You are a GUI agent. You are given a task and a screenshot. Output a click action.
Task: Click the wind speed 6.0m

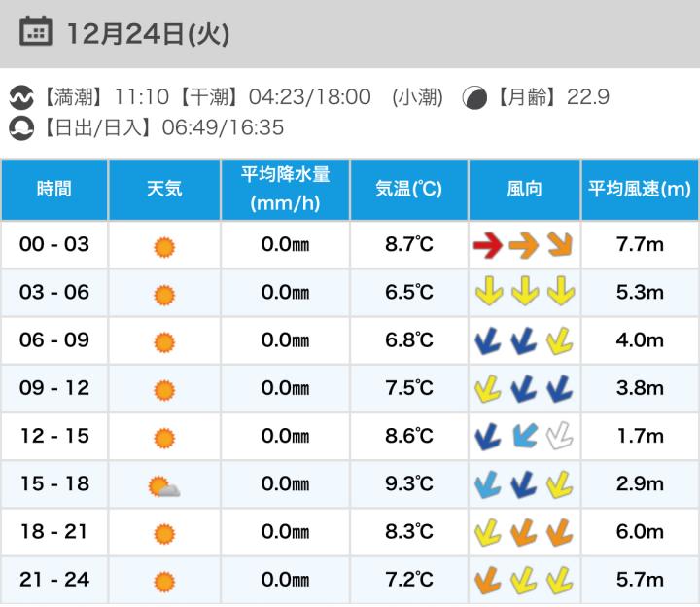(x=640, y=531)
